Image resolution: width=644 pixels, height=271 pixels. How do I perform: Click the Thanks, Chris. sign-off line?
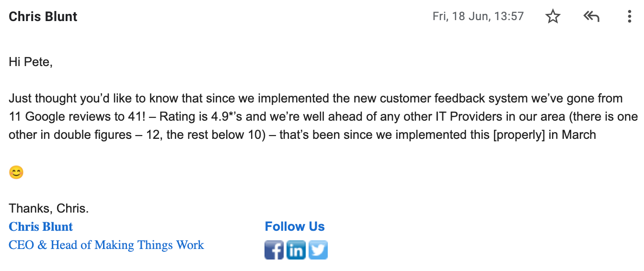[49, 209]
